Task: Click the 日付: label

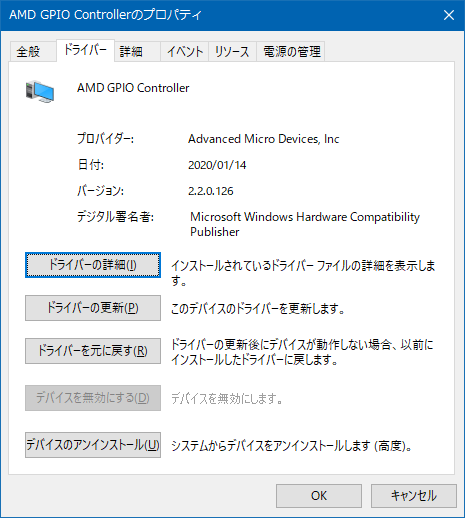Action: coord(91,165)
